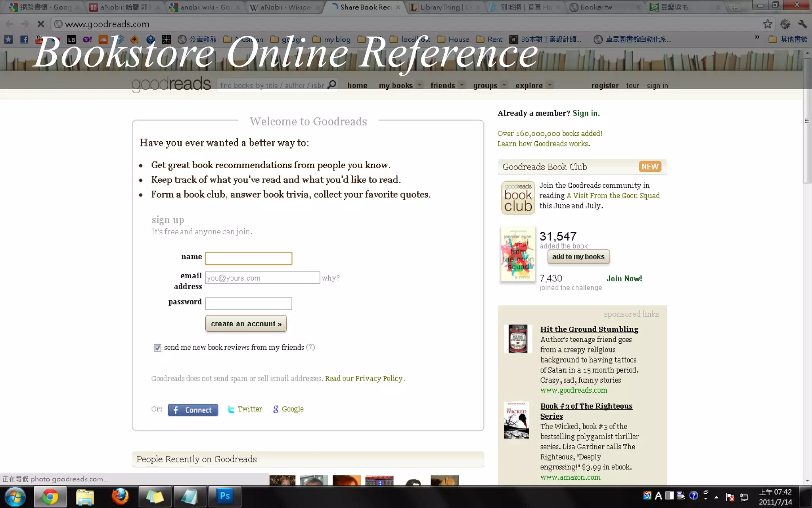Show more bookmarks with the chevron
Screen dimensions: 812x508
(x=757, y=38)
